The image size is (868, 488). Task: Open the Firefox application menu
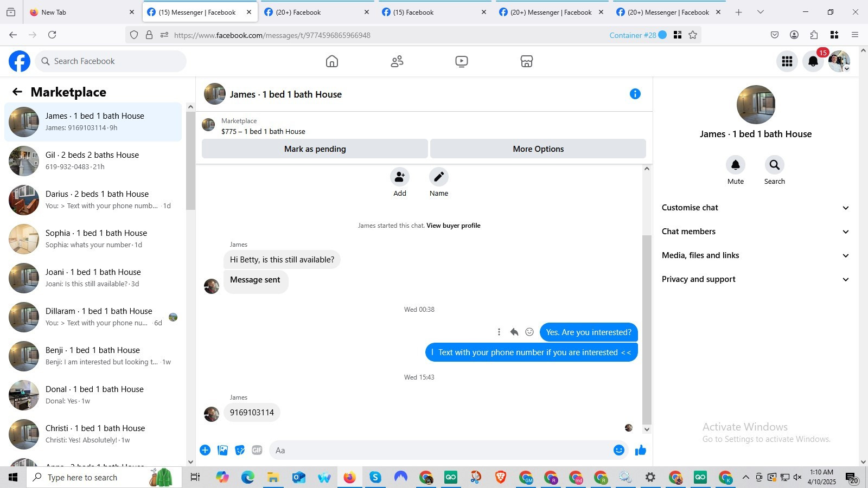(x=855, y=35)
